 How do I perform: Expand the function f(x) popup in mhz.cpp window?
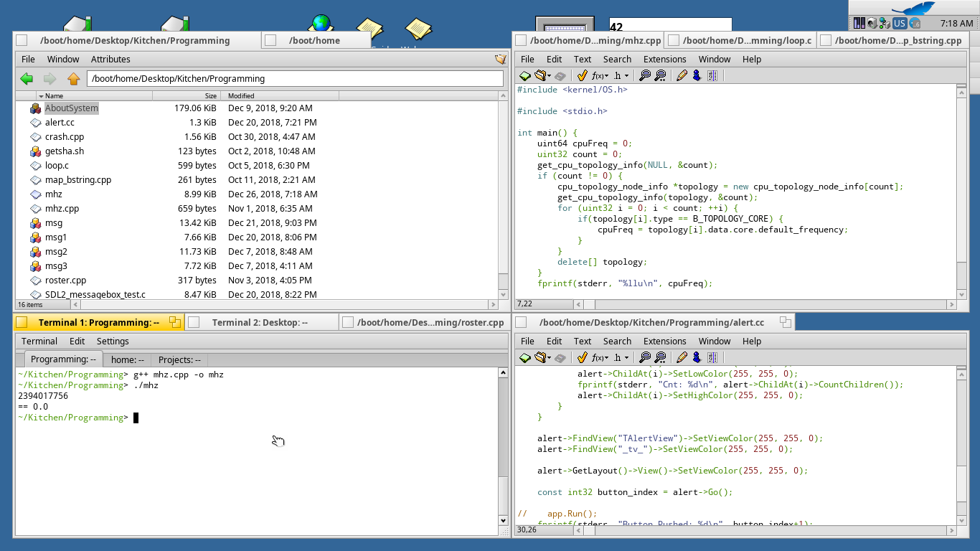click(600, 75)
